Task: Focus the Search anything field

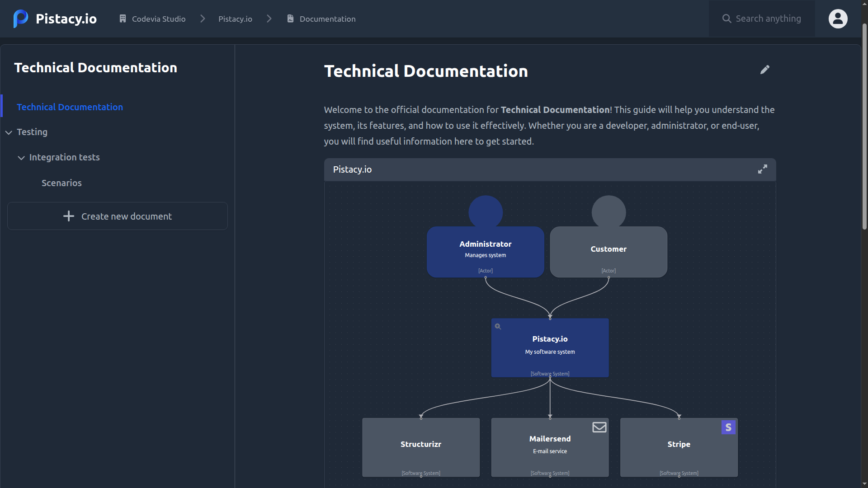Action: (x=762, y=19)
